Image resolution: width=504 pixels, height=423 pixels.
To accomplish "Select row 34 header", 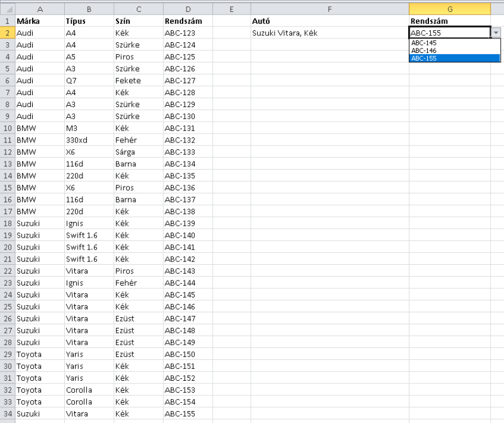I will pyautogui.click(x=8, y=414).
